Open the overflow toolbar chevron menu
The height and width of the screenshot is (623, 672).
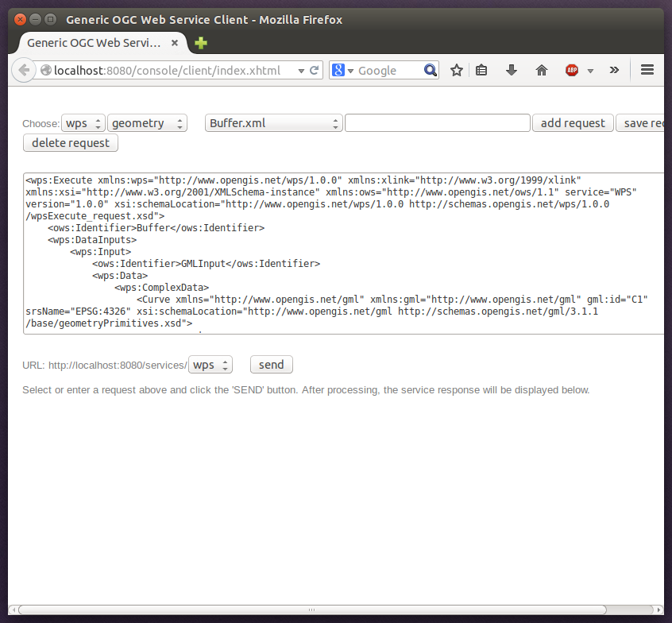tap(614, 70)
